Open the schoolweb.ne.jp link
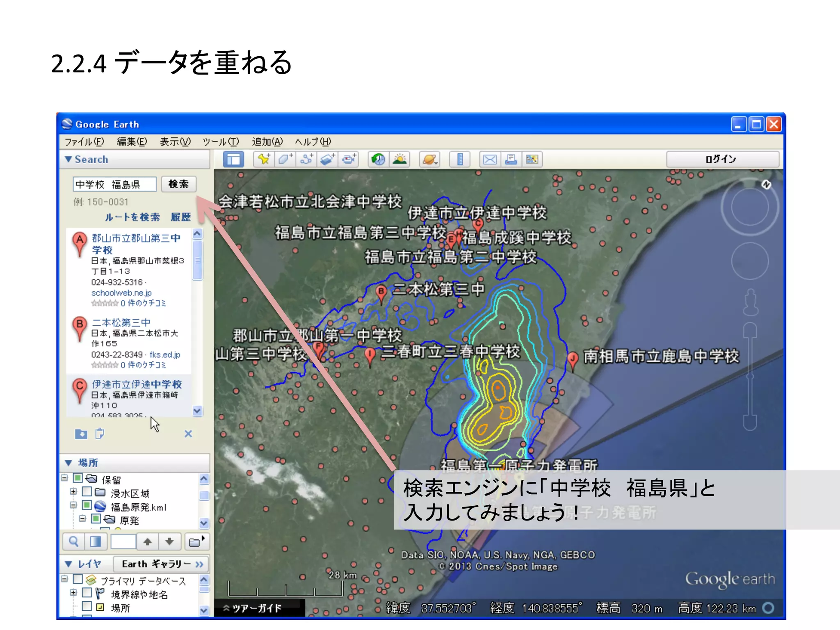The width and height of the screenshot is (840, 630). point(121,293)
